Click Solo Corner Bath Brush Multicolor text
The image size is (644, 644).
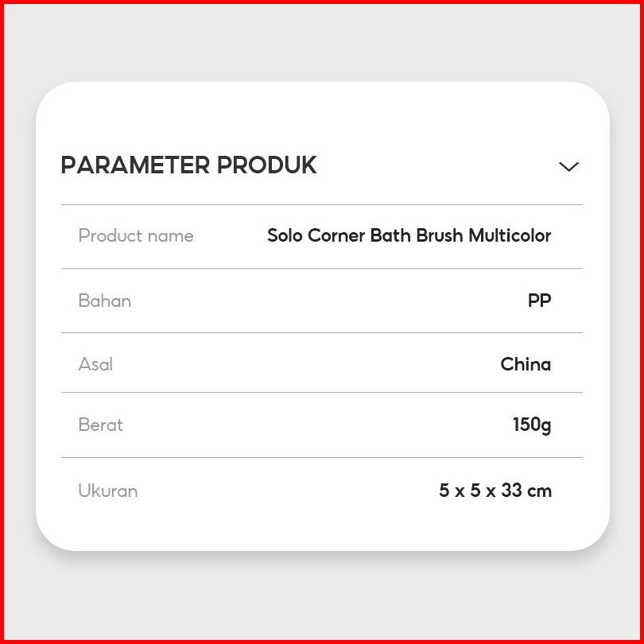tap(409, 236)
